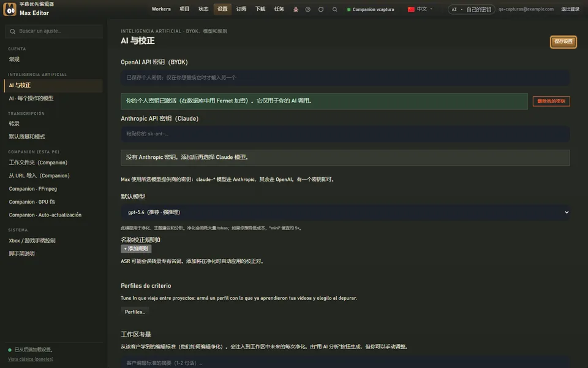Select AI 与校正 in the sidebar
Viewport: 588px width, 368px height.
(x=54, y=86)
